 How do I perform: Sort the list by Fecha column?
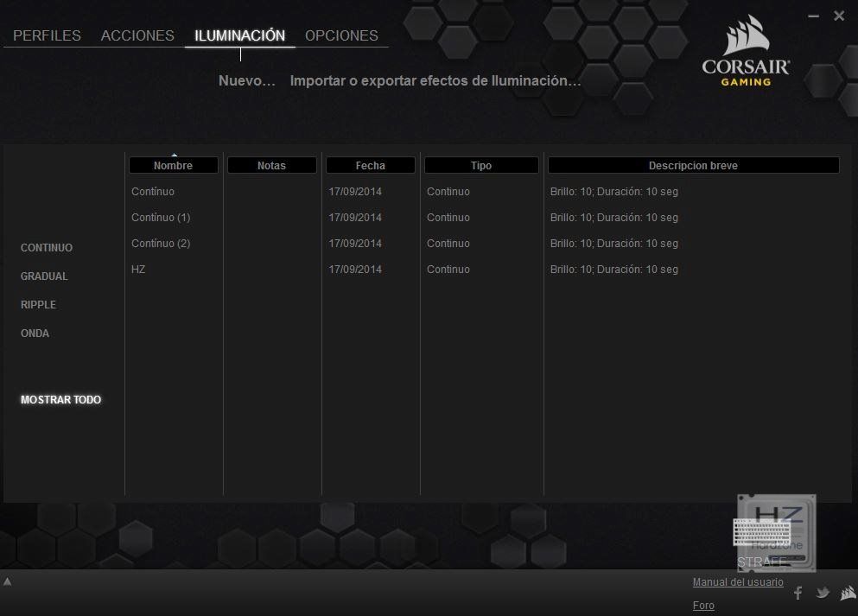[x=371, y=165]
